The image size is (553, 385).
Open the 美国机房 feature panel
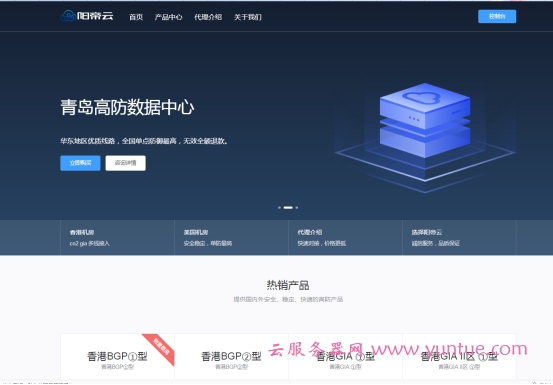[x=231, y=237]
